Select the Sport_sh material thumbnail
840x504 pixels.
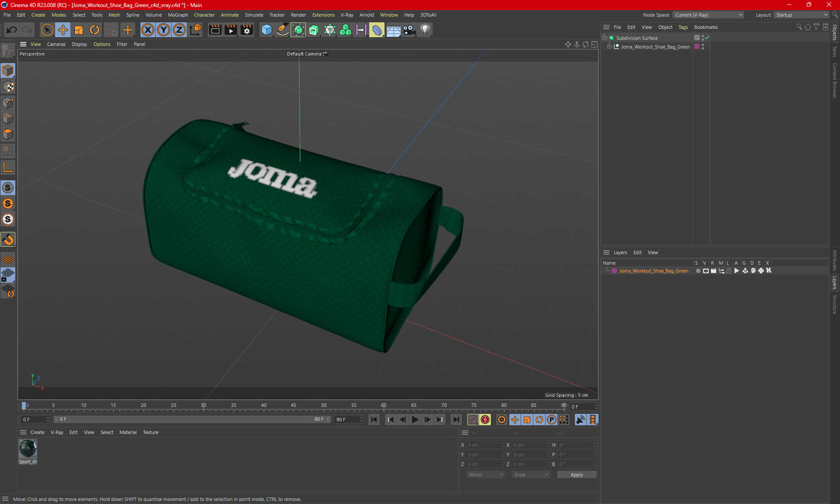pos(28,449)
